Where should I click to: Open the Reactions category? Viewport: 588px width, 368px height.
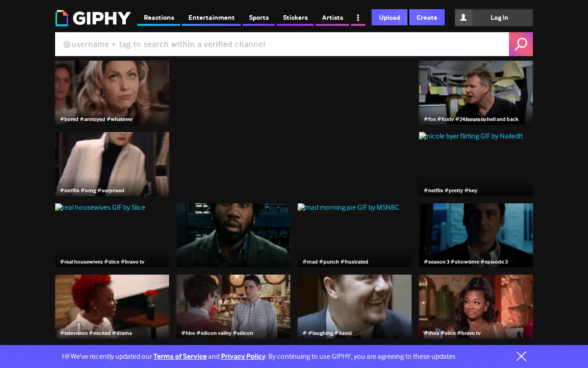coord(159,17)
